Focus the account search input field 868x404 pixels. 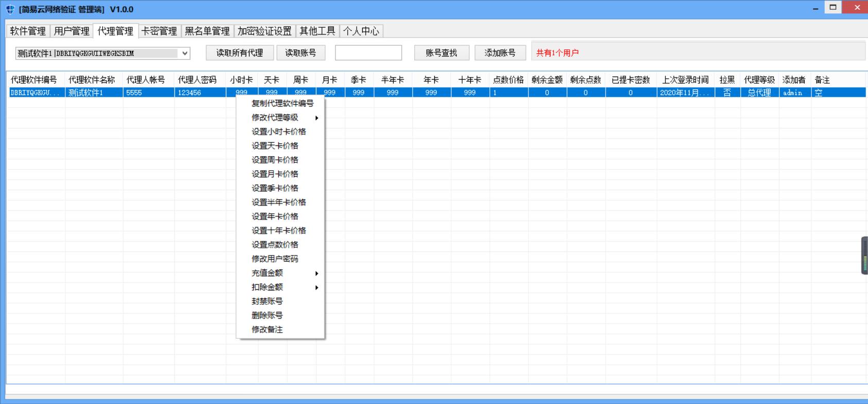[368, 53]
